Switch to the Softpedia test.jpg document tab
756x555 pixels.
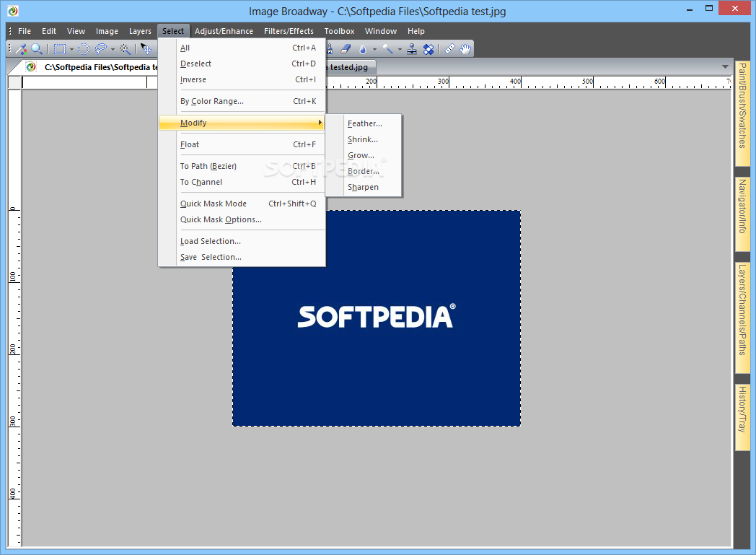[x=89, y=67]
